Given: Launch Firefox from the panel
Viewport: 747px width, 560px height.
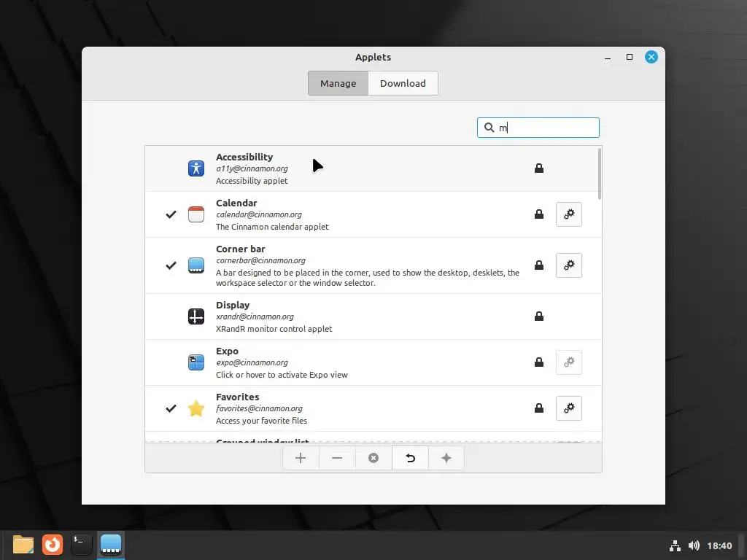Looking at the screenshot, I should coord(53,545).
